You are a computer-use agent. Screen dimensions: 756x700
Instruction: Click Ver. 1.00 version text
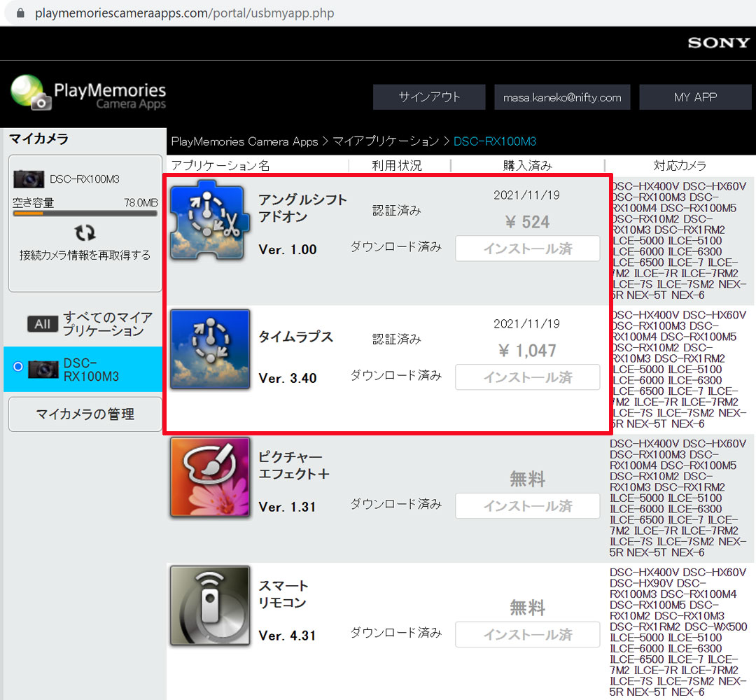click(288, 250)
